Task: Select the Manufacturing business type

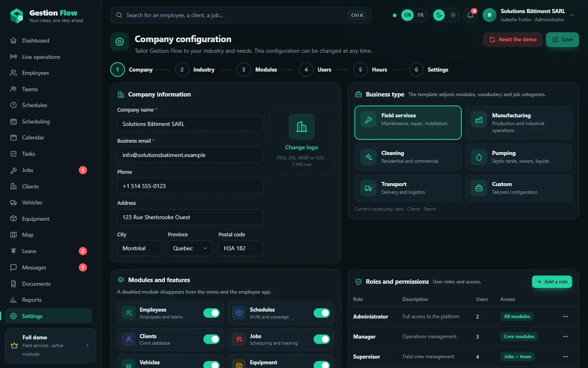Action: point(519,123)
